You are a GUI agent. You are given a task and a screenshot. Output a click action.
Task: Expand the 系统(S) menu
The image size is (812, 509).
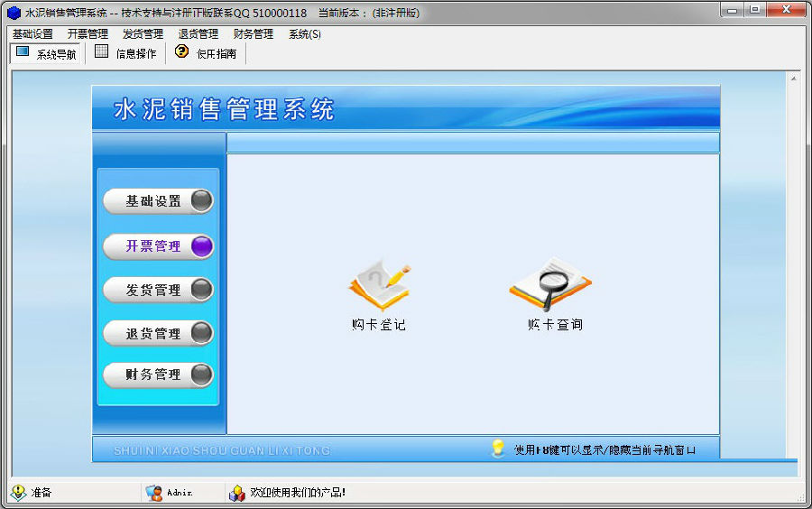pyautogui.click(x=304, y=34)
